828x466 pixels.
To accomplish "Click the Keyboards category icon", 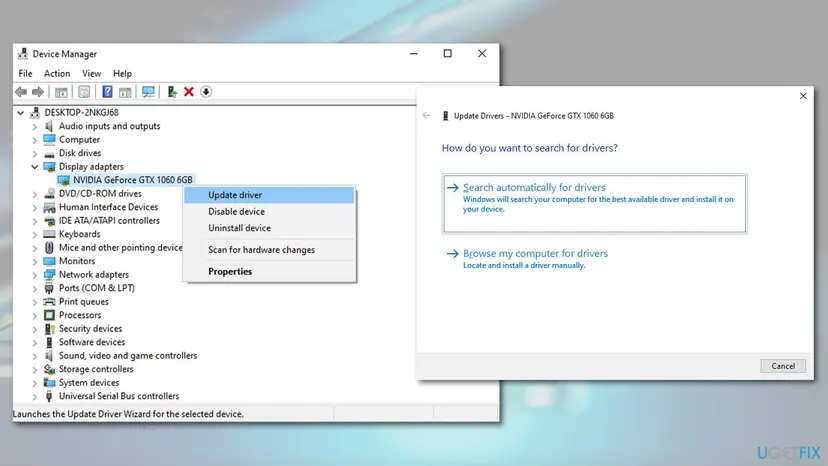I will pyautogui.click(x=49, y=234).
